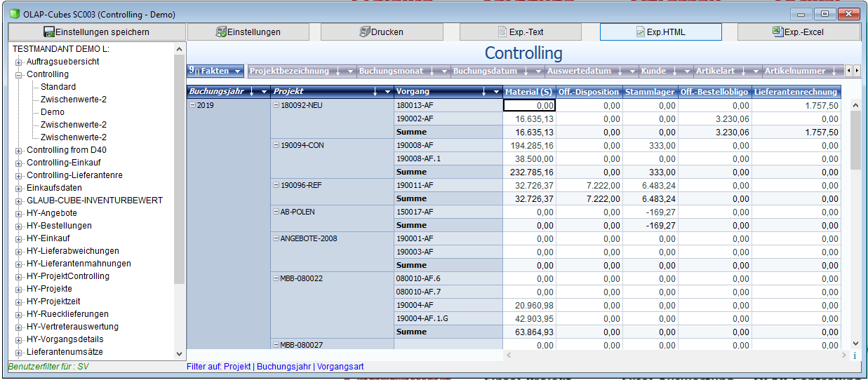
Task: Collapse the MBB-080022 project group
Action: pyautogui.click(x=276, y=278)
